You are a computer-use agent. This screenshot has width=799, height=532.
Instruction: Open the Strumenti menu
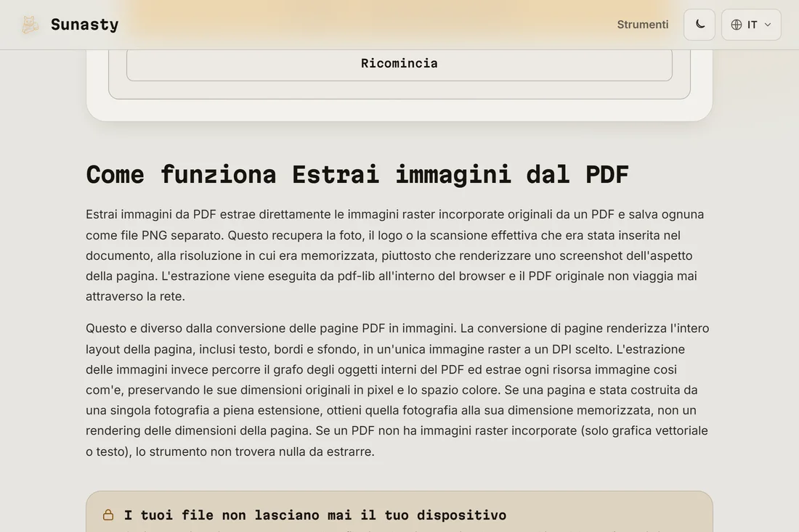click(643, 25)
